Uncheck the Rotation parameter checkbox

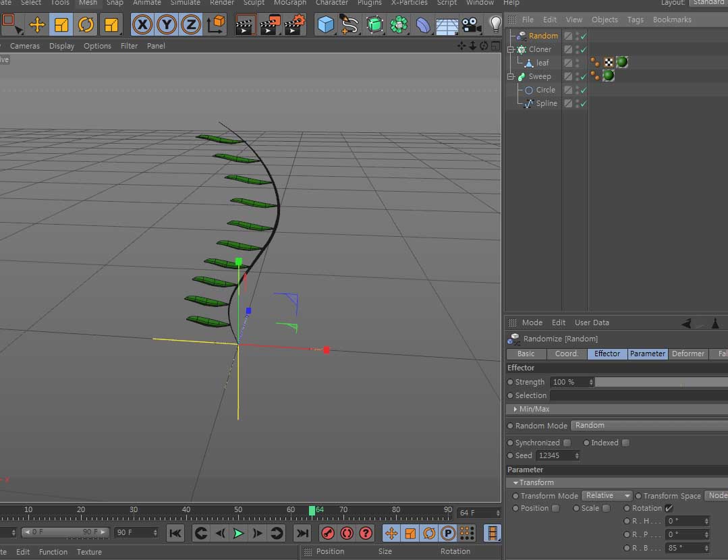[669, 508]
